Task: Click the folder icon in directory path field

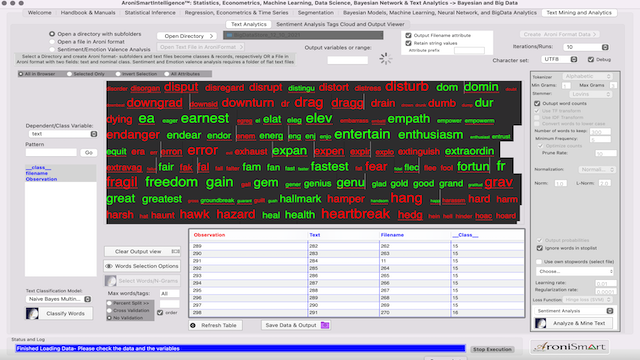Action: (x=229, y=36)
